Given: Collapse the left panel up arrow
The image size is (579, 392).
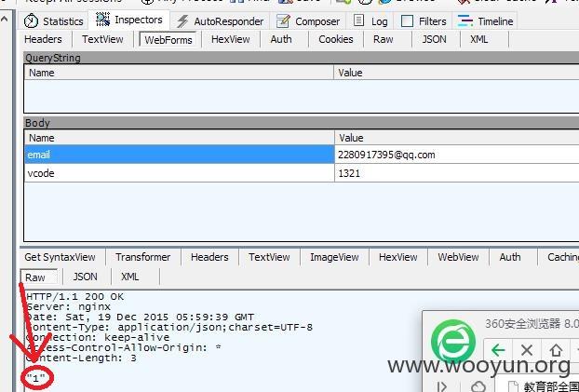Looking at the screenshot, I should pyautogui.click(x=5, y=19).
